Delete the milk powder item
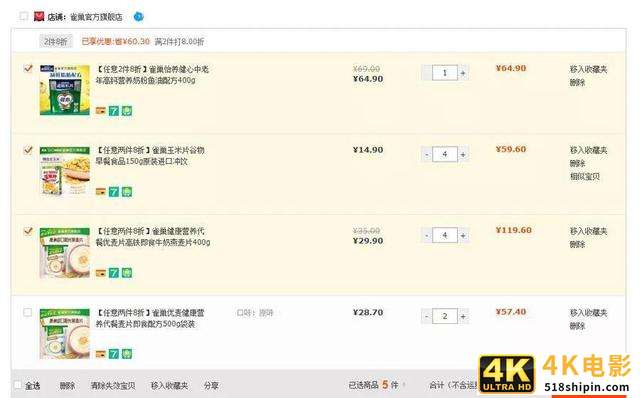Viewport: 640px width, 398px height. [x=578, y=82]
